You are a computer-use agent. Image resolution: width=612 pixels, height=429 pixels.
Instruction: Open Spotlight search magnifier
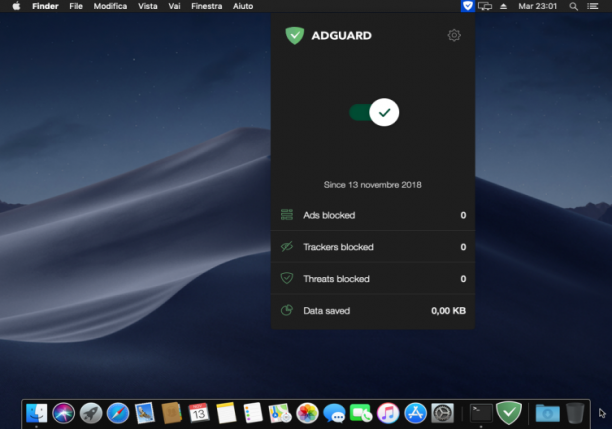click(x=573, y=6)
